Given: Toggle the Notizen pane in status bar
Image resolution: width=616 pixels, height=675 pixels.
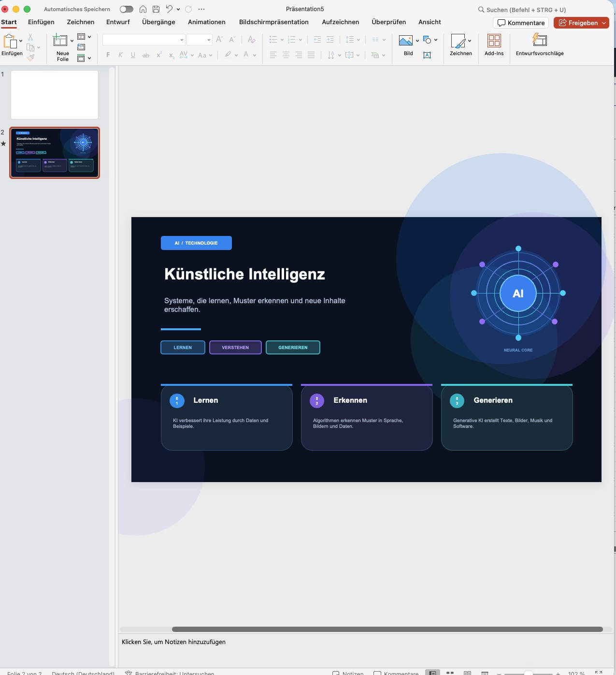Looking at the screenshot, I should [x=348, y=673].
